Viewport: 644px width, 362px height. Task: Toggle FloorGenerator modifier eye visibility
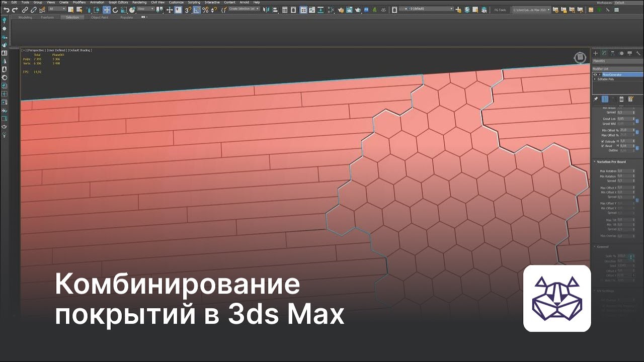click(595, 74)
